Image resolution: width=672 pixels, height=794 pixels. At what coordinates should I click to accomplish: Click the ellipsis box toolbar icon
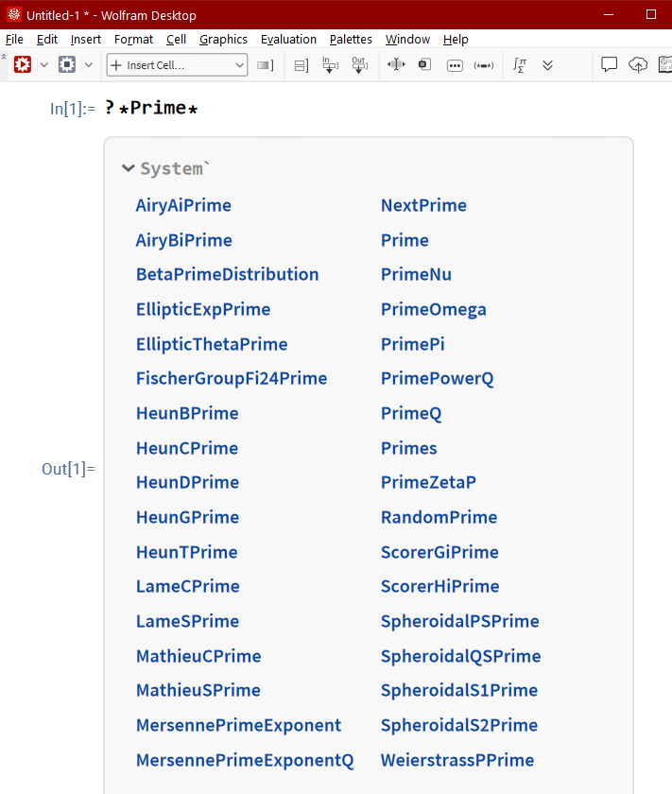(x=455, y=66)
